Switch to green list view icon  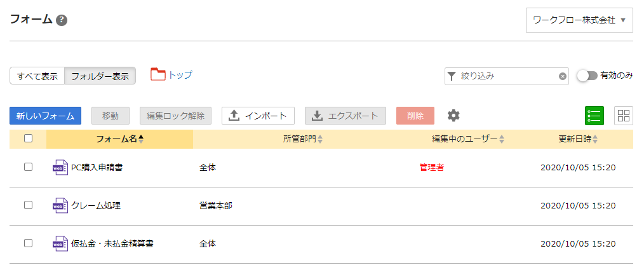(594, 116)
